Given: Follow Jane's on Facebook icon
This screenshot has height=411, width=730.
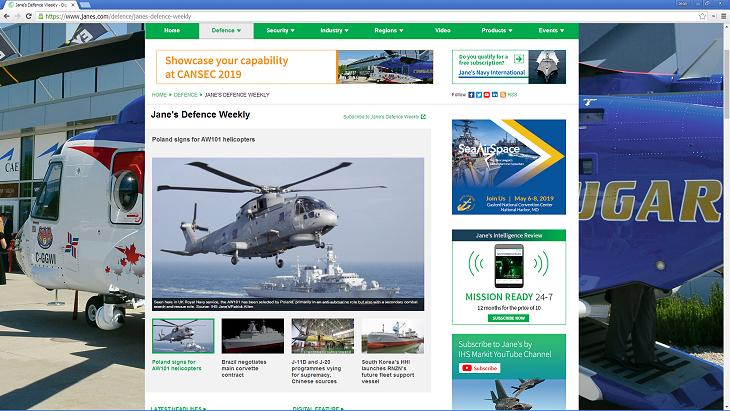Looking at the screenshot, I should click(471, 95).
